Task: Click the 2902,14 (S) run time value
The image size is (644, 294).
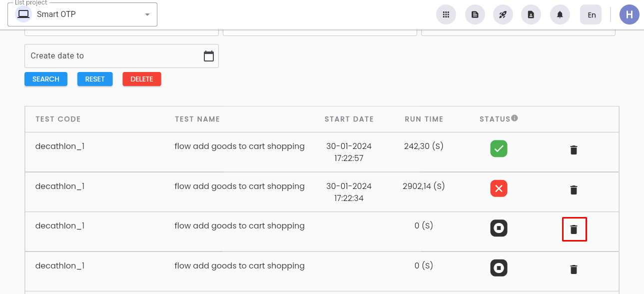Action: point(424,186)
